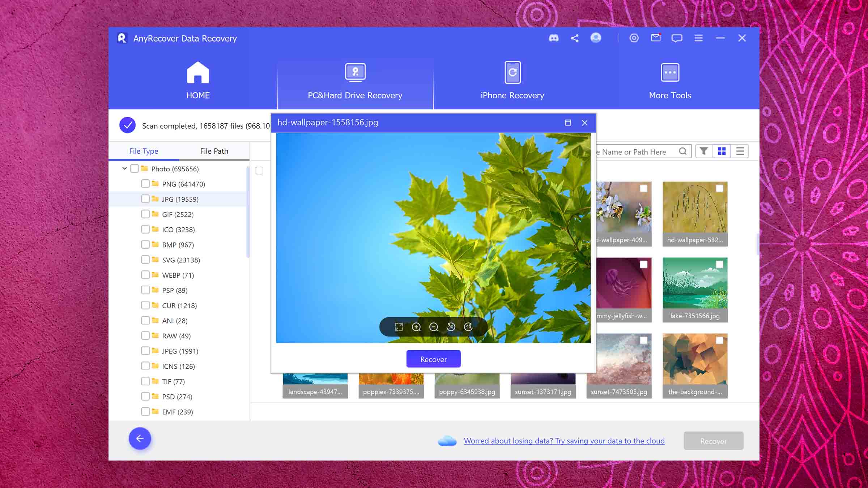The height and width of the screenshot is (488, 868).
Task: Click the iPhone Recovery phone icon
Action: coord(512,72)
